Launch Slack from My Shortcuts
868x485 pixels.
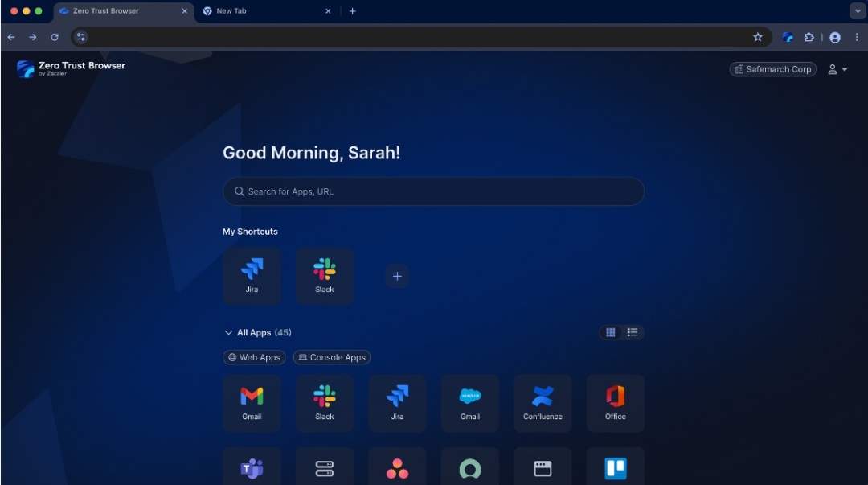pyautogui.click(x=324, y=276)
